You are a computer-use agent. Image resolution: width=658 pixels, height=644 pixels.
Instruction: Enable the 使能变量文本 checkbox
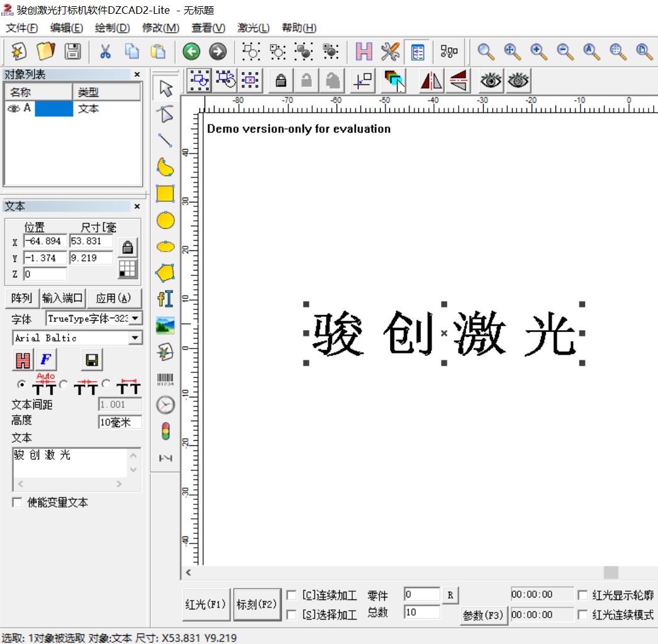click(17, 502)
